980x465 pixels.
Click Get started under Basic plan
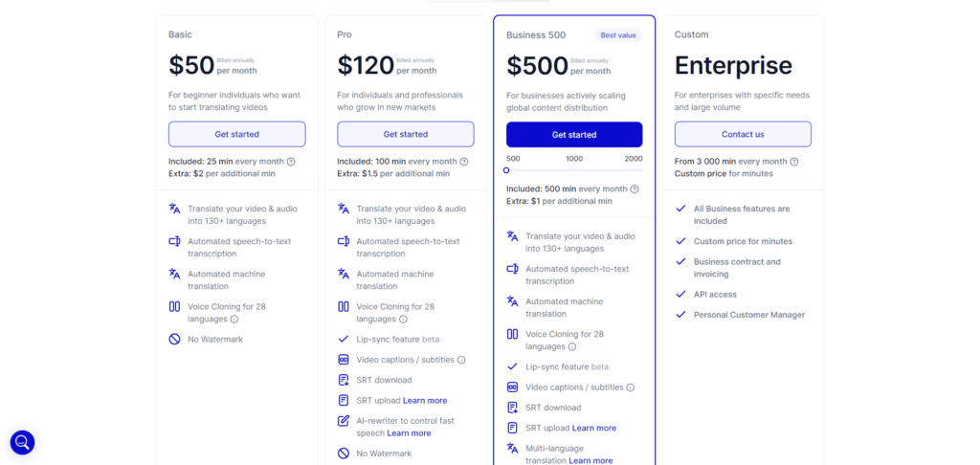(236, 134)
